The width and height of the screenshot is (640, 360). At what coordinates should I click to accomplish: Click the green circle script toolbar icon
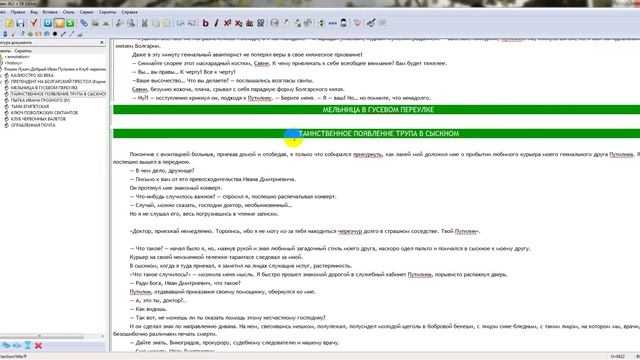click(30, 34)
